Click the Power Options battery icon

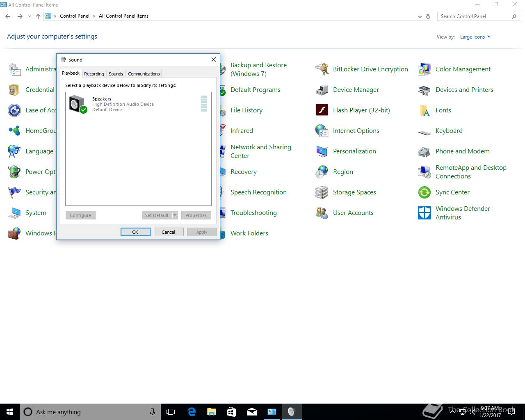pos(14,172)
